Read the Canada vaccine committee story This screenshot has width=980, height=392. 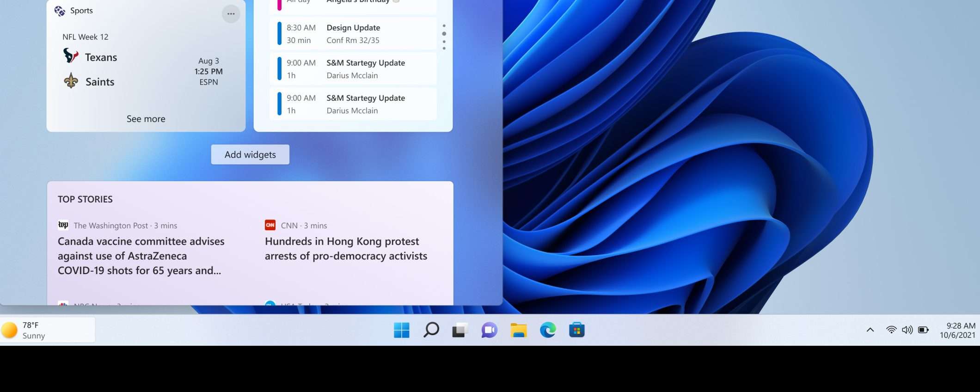tap(141, 256)
